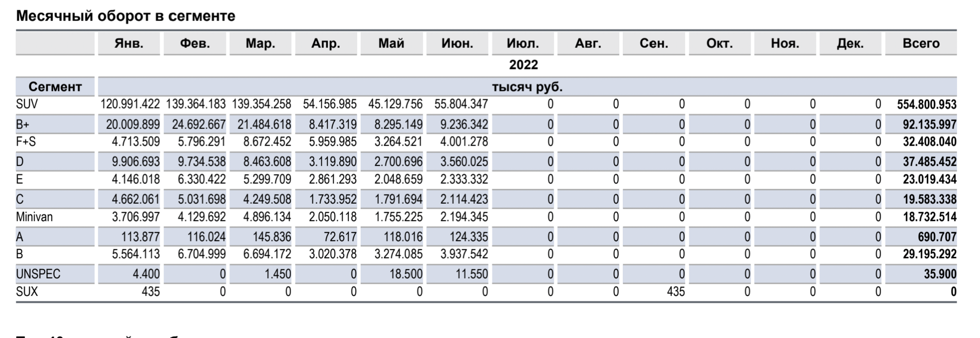Click UNSPEC May value 18.500
This screenshot has width=980, height=338.
[406, 274]
